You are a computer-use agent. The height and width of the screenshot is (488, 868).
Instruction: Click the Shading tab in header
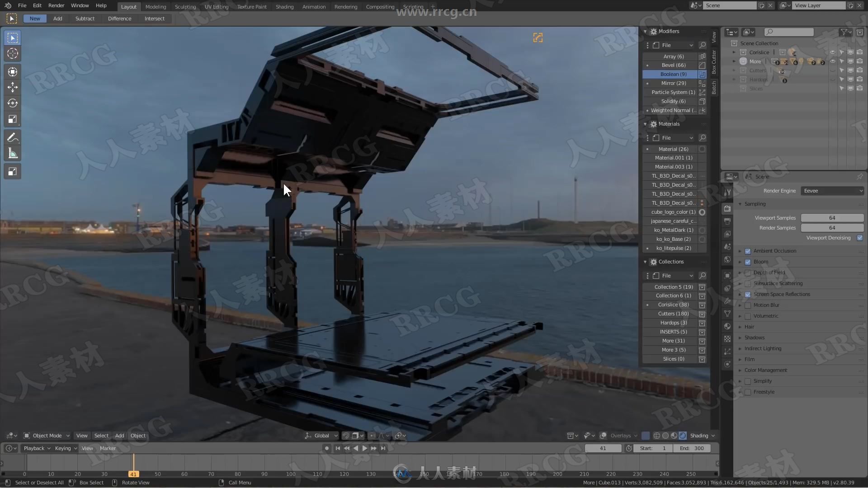(284, 7)
